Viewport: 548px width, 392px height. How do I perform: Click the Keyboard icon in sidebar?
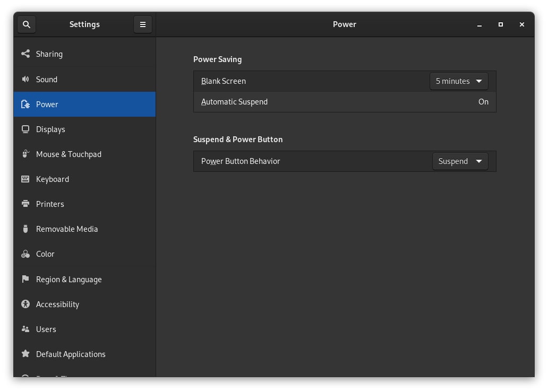click(x=25, y=179)
